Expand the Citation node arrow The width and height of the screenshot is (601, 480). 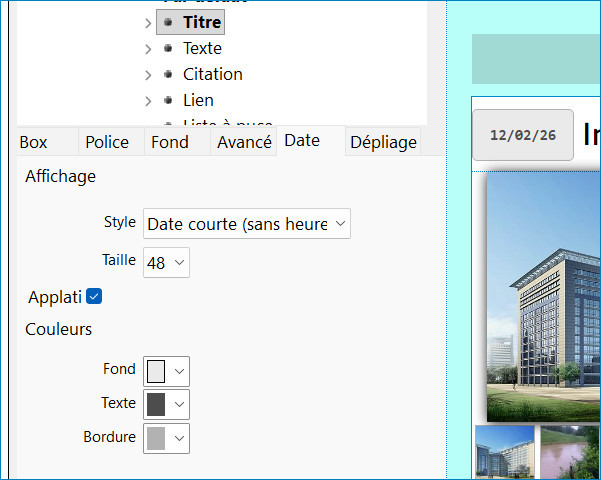pos(148,74)
